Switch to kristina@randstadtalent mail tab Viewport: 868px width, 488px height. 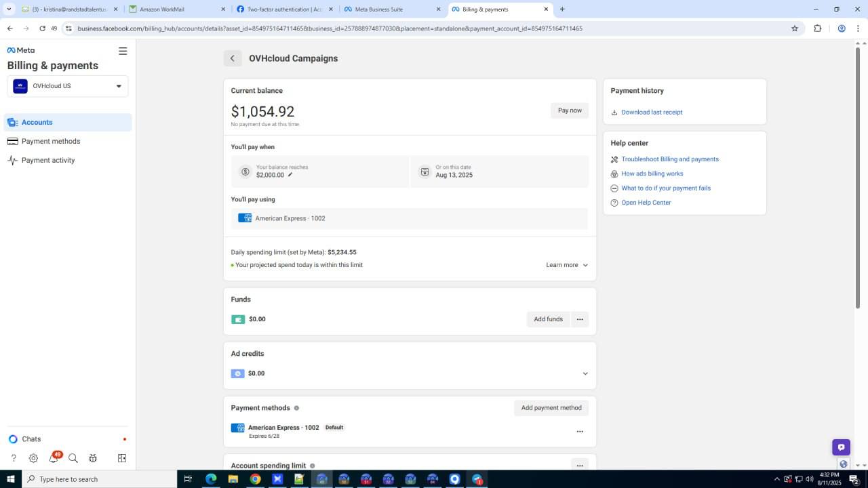[69, 9]
